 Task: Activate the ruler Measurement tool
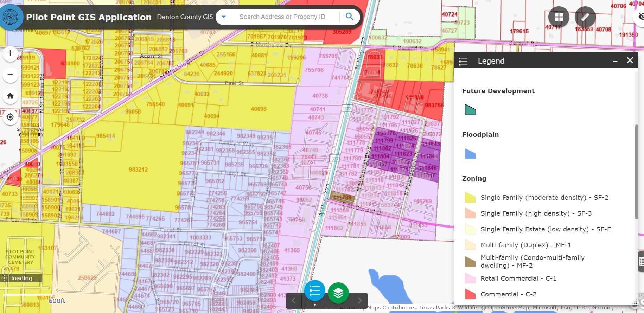pos(585,17)
